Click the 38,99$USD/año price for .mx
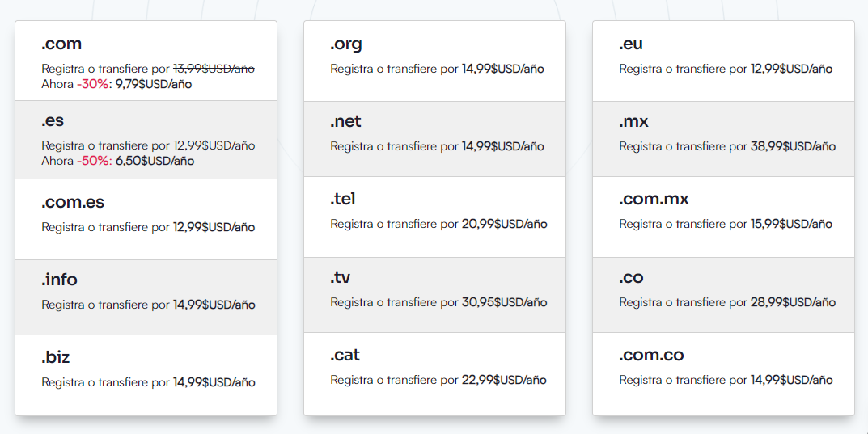The image size is (868, 434). pos(793,146)
